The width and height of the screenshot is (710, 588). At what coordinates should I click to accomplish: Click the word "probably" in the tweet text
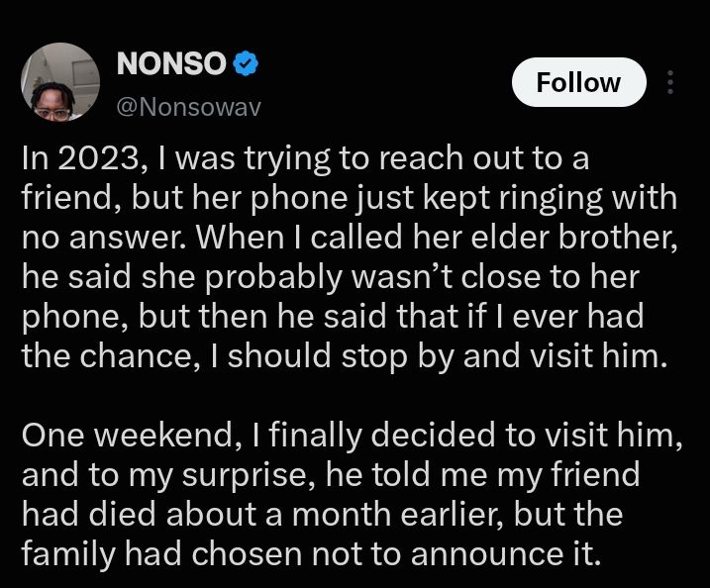[x=272, y=278]
